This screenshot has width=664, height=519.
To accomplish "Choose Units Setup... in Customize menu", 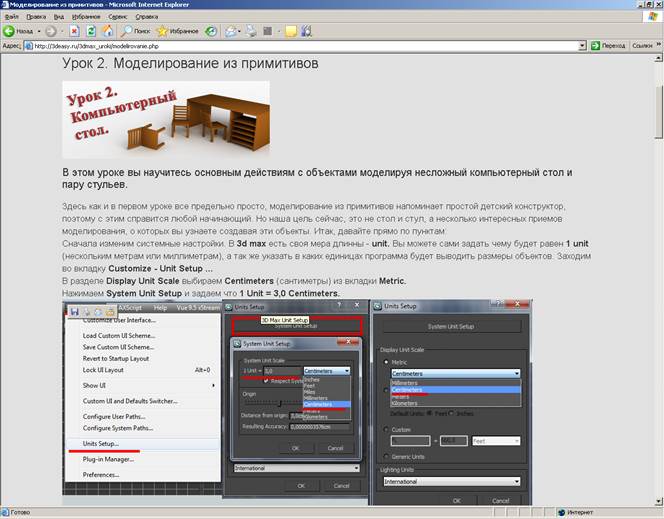I will [x=100, y=444].
